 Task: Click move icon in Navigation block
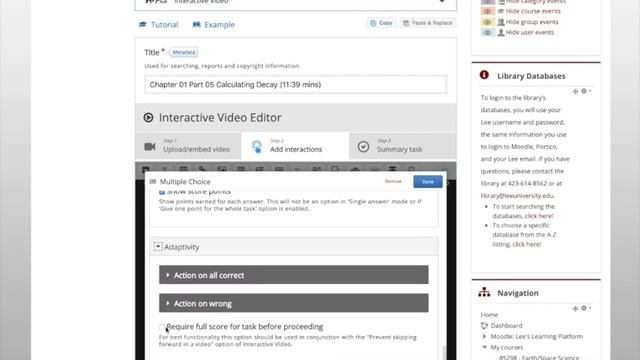[575, 309]
